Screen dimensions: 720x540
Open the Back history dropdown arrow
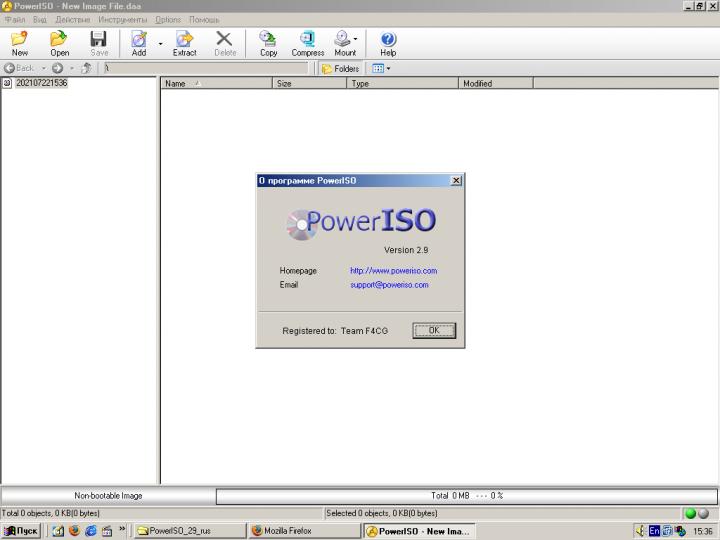coord(43,69)
